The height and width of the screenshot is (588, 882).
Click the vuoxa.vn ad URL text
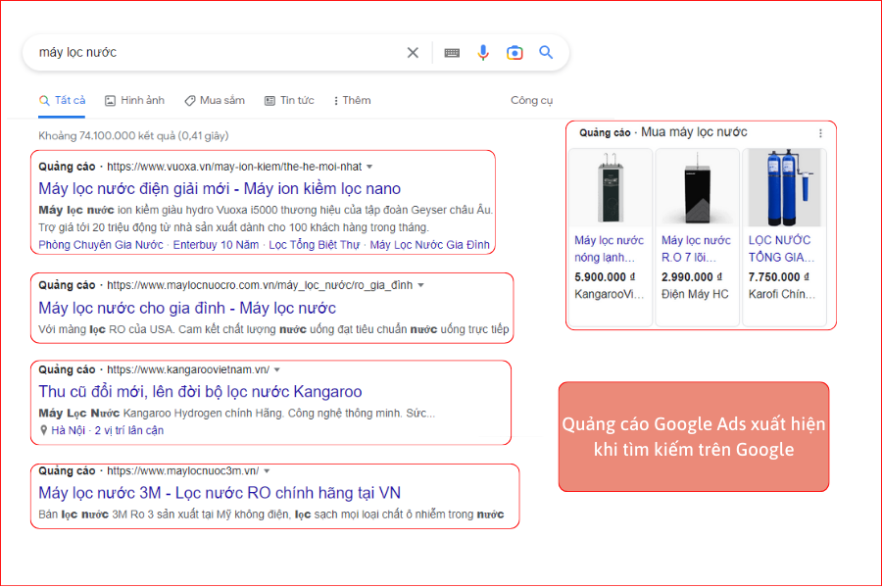(x=234, y=167)
